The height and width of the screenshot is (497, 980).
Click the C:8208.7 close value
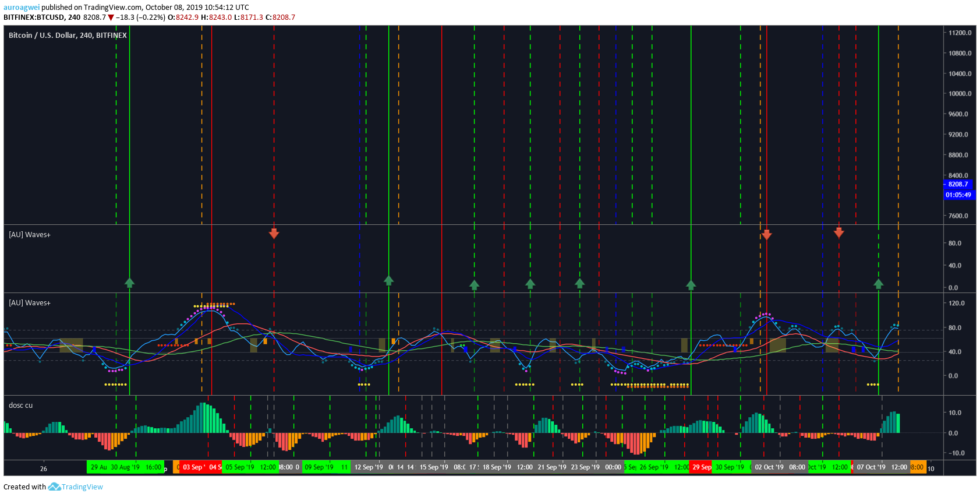280,17
